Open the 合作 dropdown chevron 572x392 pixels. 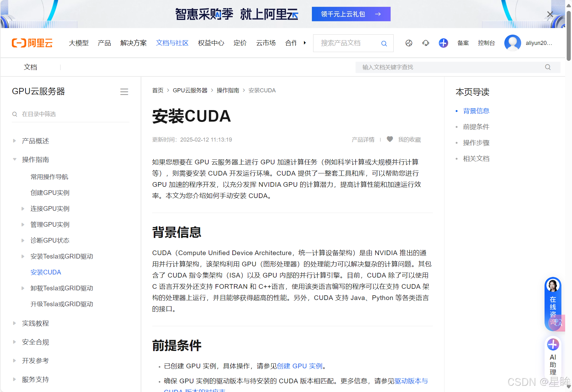click(305, 43)
